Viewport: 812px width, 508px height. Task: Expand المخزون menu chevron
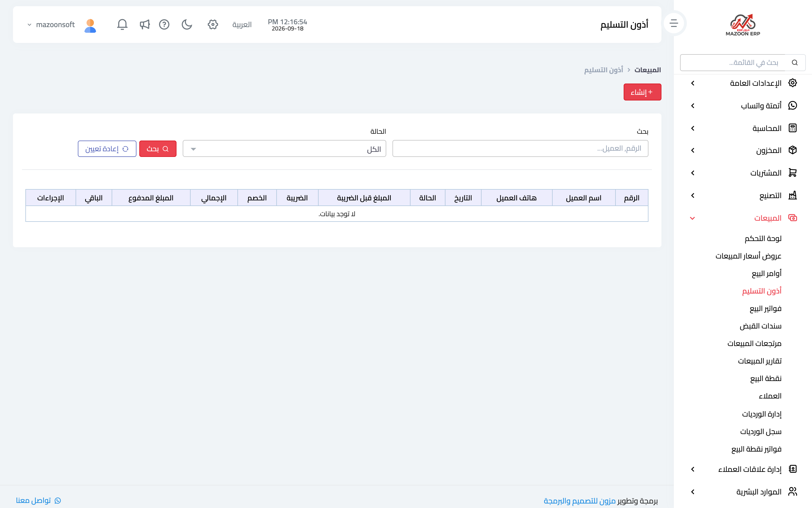[693, 150]
